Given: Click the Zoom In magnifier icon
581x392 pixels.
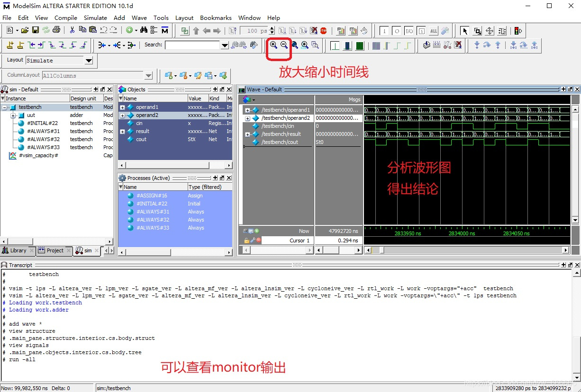Looking at the screenshot, I should (x=273, y=45).
